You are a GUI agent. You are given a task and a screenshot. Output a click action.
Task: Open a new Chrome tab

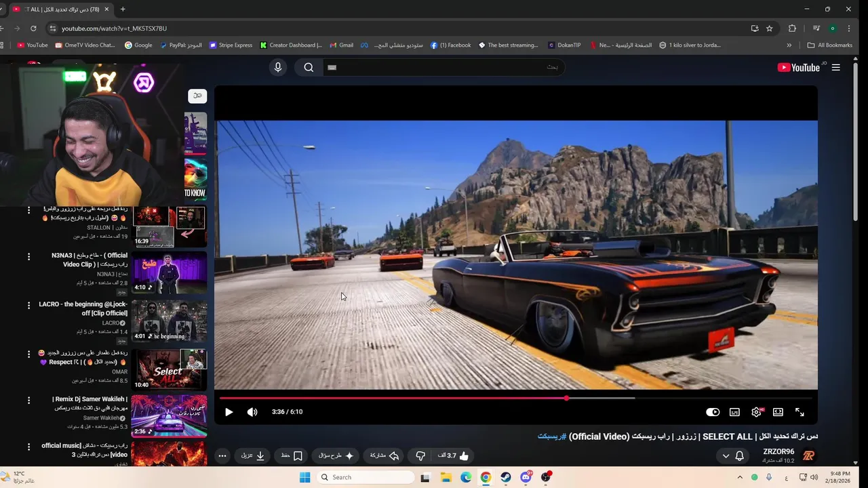coord(123,9)
